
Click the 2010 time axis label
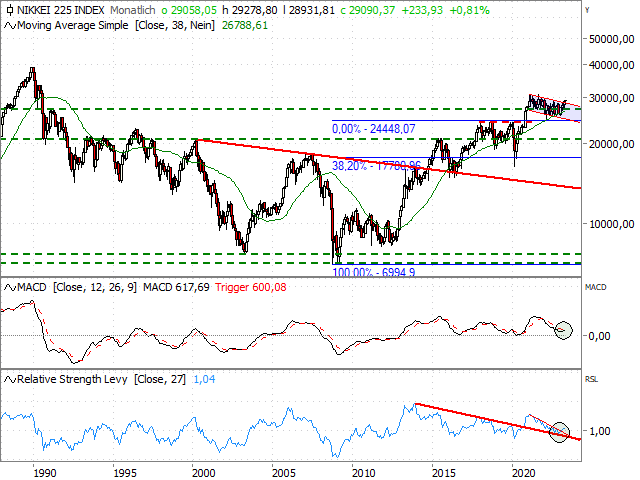coord(363,473)
